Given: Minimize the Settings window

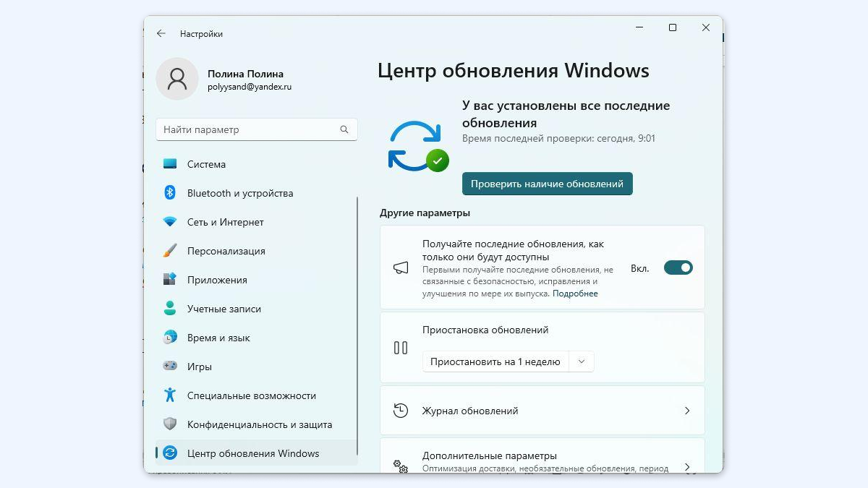Looking at the screenshot, I should point(639,27).
